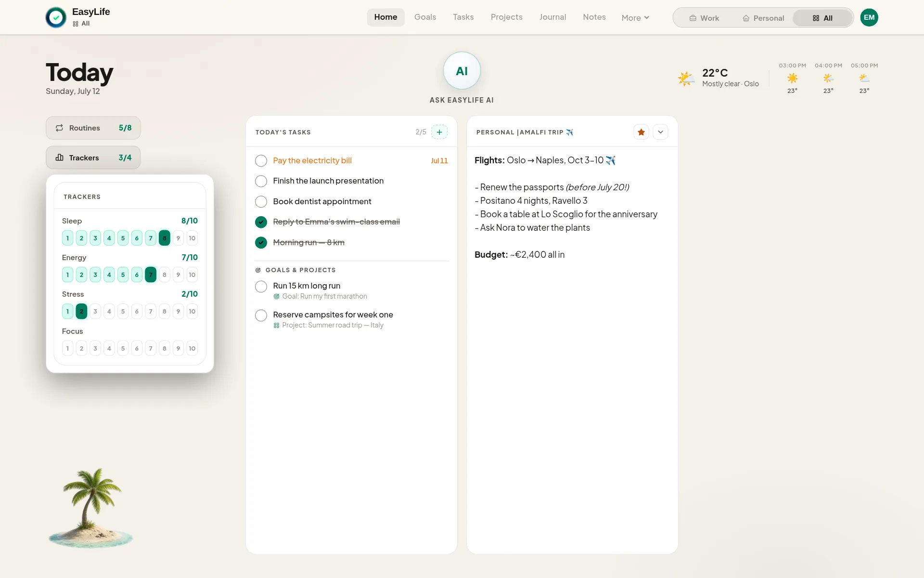The width and height of the screenshot is (924, 578).
Task: Uncheck Reply to Emma's swim-class email
Action: tap(261, 222)
